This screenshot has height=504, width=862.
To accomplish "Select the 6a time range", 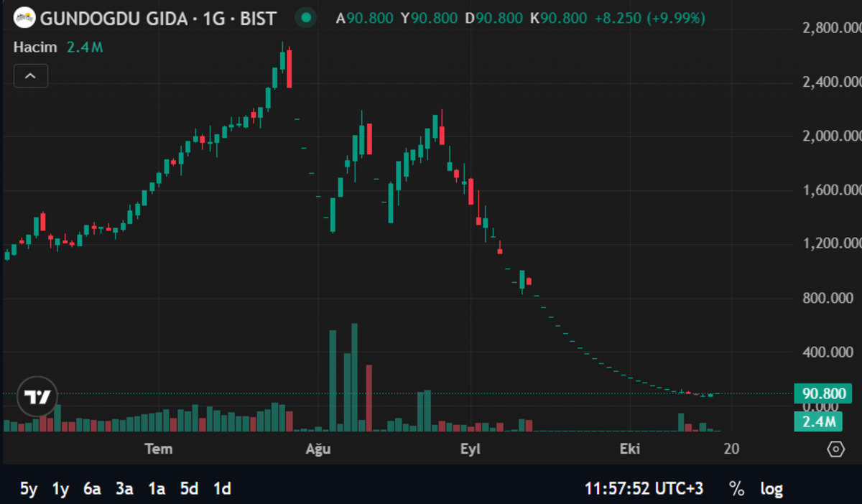I will coord(92,489).
